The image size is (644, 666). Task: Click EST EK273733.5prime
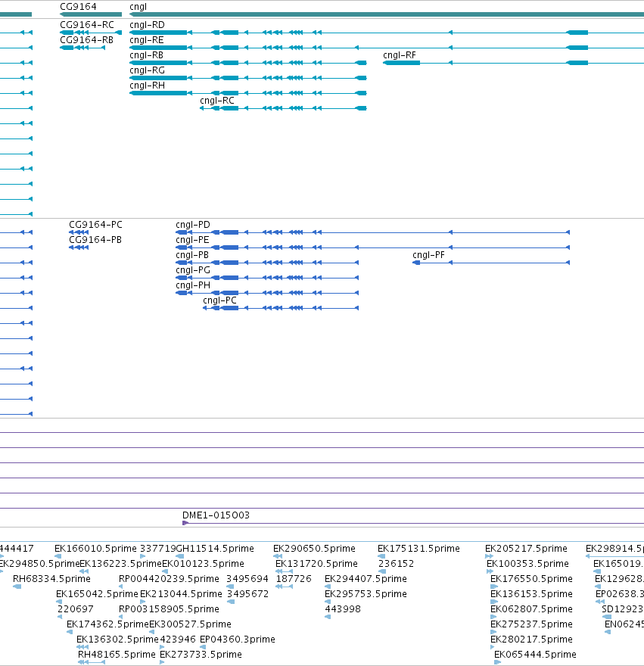coord(201,655)
